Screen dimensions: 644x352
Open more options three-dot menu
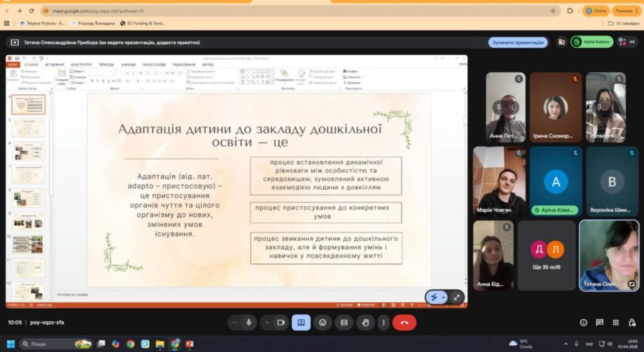384,322
